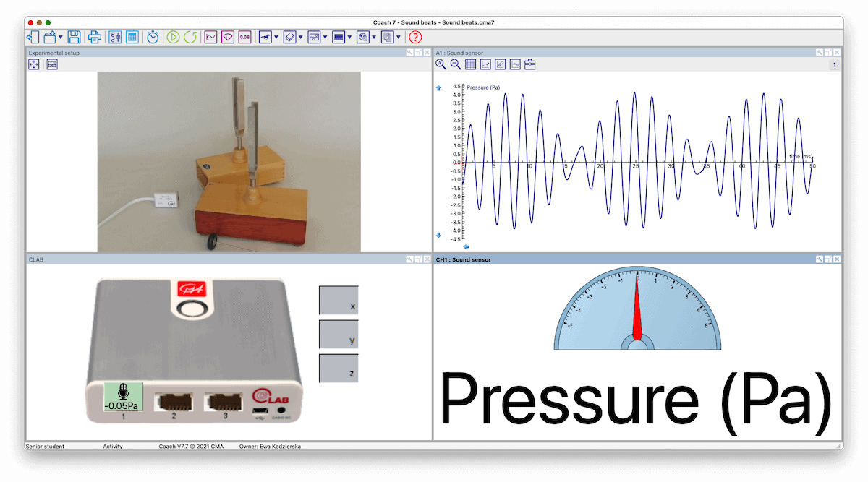
Task: Select the z axis button in CLAB panel
Action: coord(339,369)
